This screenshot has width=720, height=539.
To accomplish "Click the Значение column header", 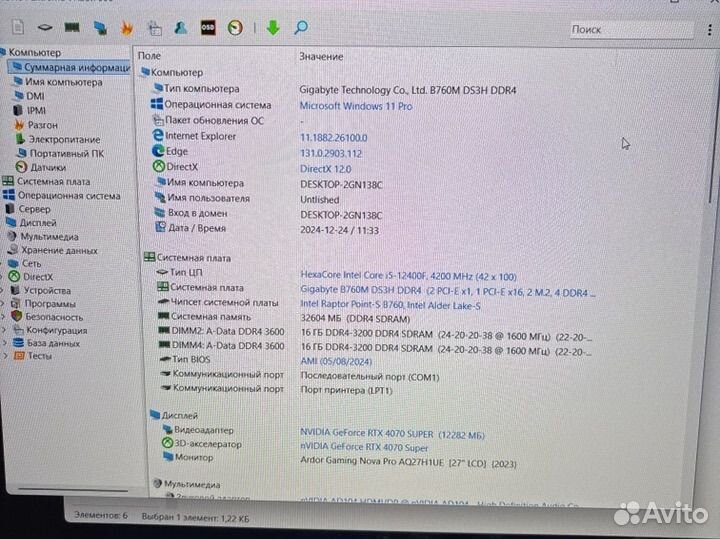I will (321, 56).
